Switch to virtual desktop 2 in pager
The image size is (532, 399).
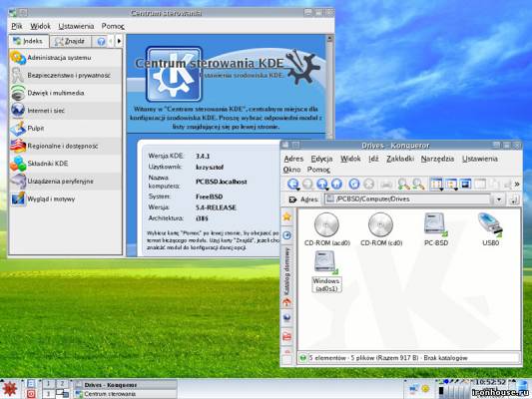62,384
